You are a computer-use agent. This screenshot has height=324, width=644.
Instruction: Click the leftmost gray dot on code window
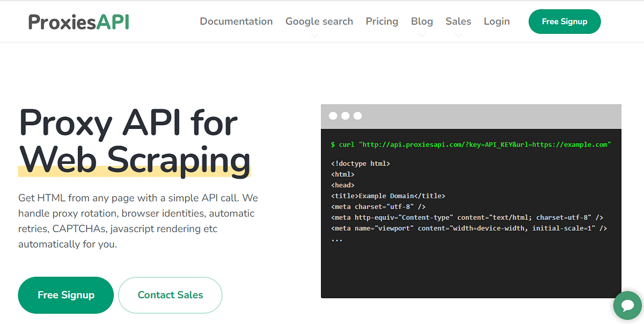[x=333, y=116]
